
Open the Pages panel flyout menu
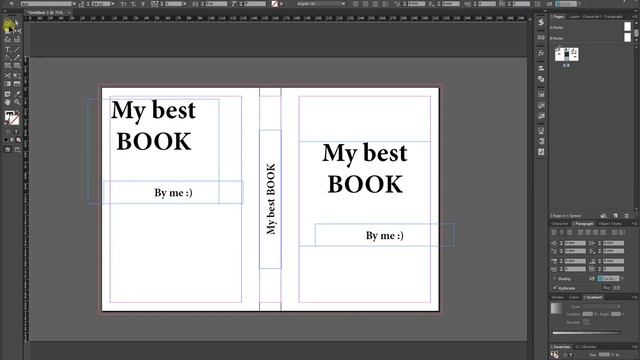635,16
